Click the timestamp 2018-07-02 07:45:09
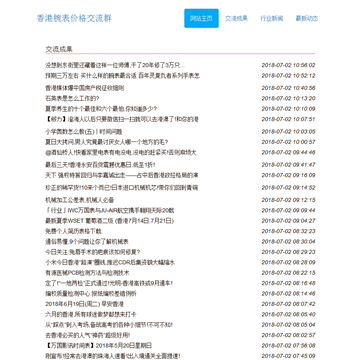This screenshot has height=360, width=360. [288, 356]
